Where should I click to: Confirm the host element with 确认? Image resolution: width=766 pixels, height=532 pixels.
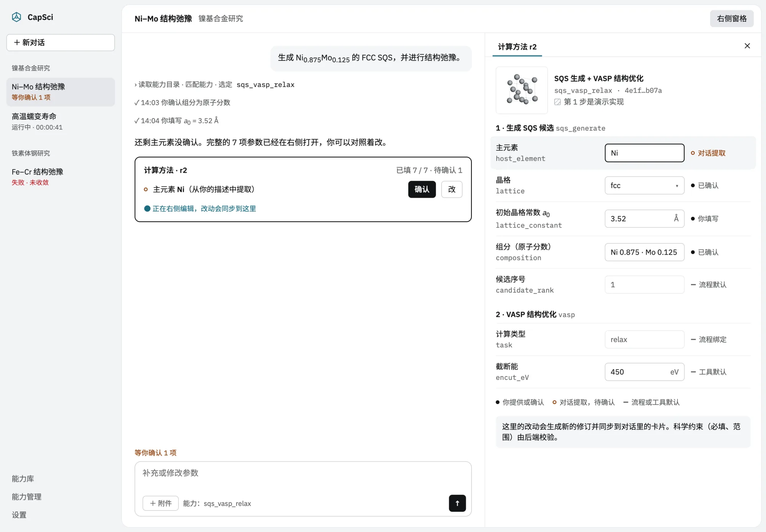[x=422, y=189]
